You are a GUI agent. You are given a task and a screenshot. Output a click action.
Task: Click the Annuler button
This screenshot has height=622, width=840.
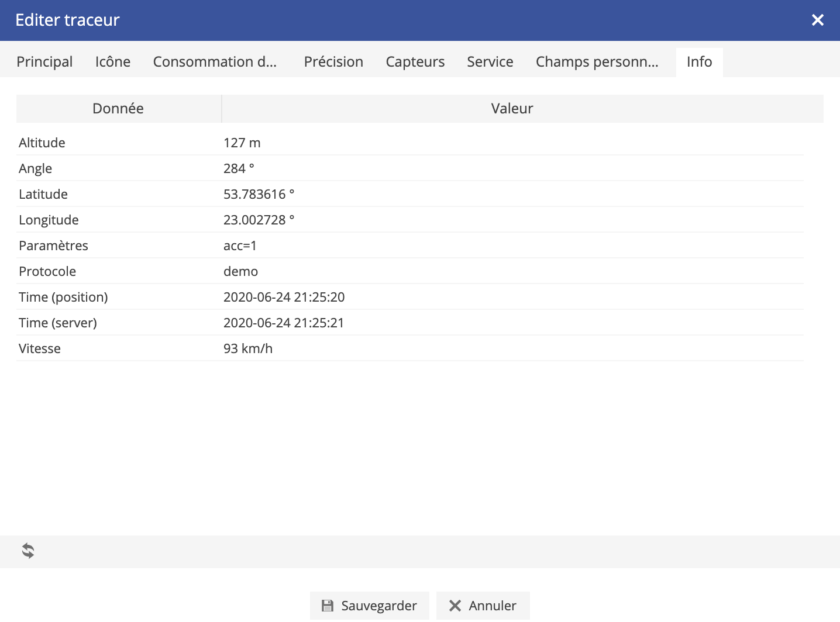click(483, 606)
